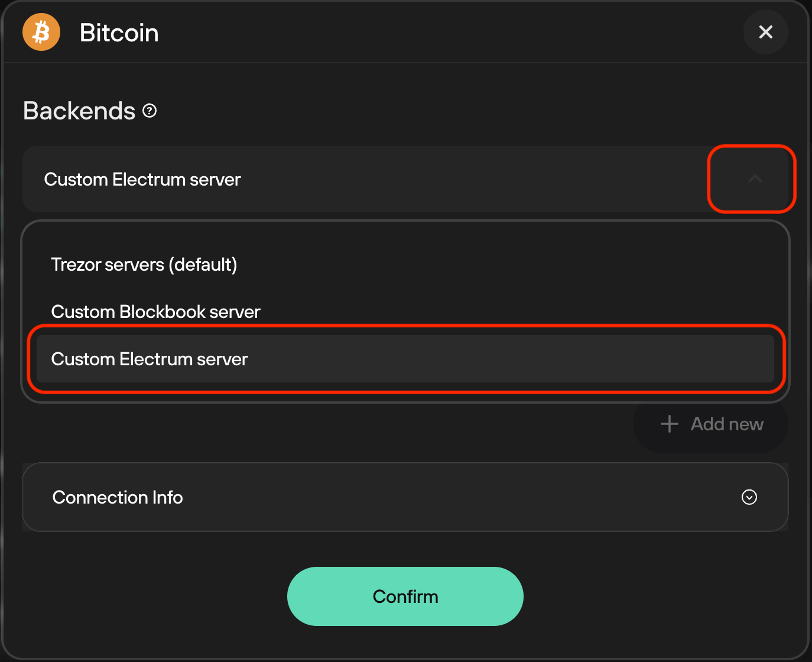Screen dimensions: 812x662
Task: Confirm the backend configuration
Action: pyautogui.click(x=405, y=596)
